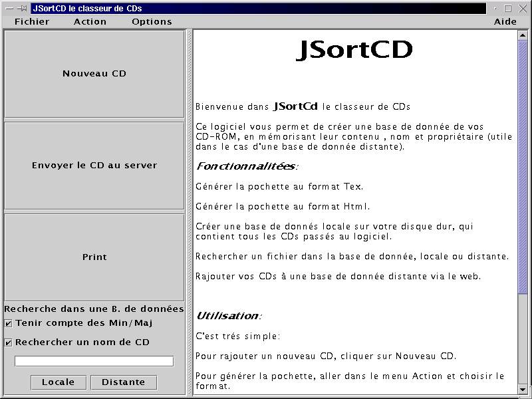Maximize the JSortCD window

pyautogui.click(x=508, y=9)
